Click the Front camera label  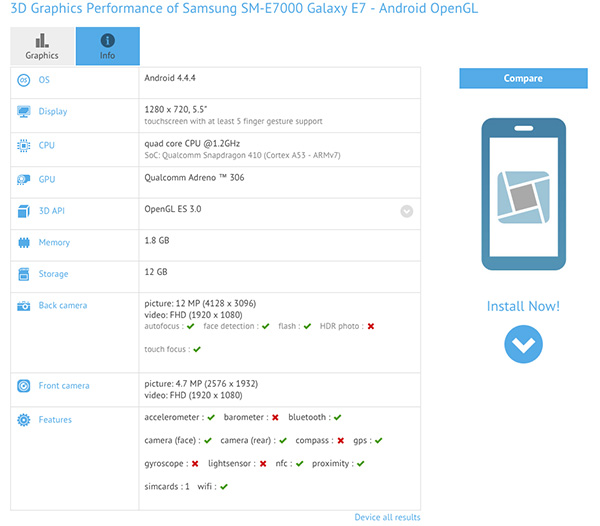[x=64, y=386]
